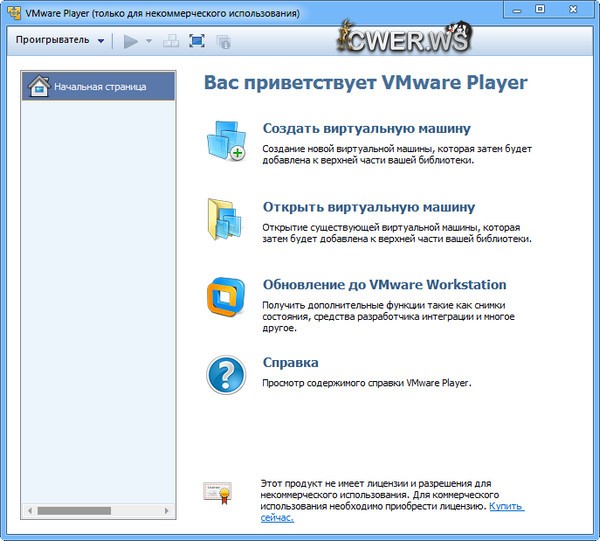The height and width of the screenshot is (541, 600).
Task: Click the Открыть виртуальную машину heading
Action: [x=368, y=208]
